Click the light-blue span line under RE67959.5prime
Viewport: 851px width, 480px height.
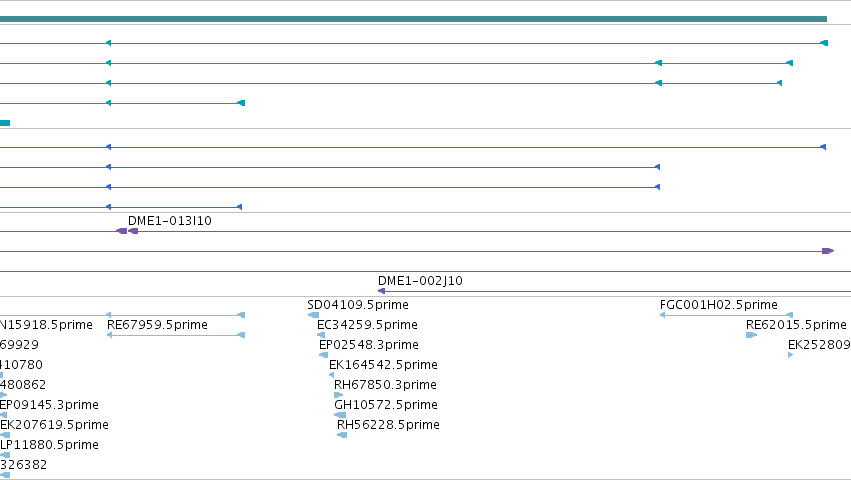176,335
